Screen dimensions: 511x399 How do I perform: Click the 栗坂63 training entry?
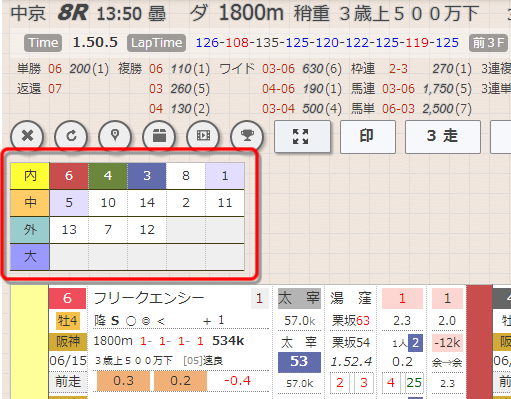coord(351,321)
